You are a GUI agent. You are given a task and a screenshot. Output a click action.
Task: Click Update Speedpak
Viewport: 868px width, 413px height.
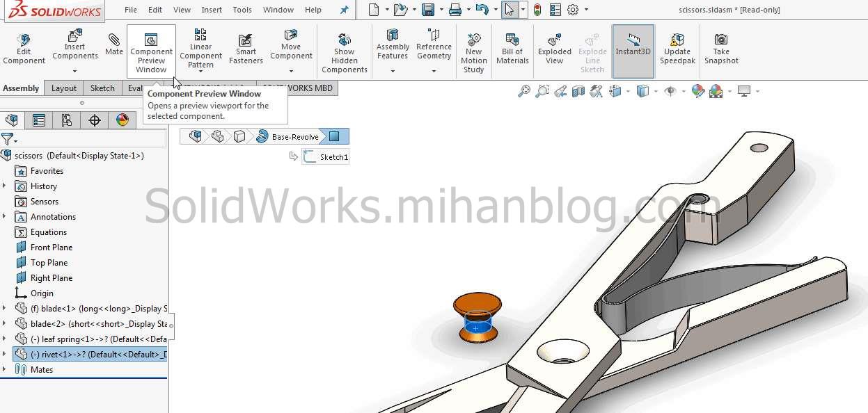(677, 49)
